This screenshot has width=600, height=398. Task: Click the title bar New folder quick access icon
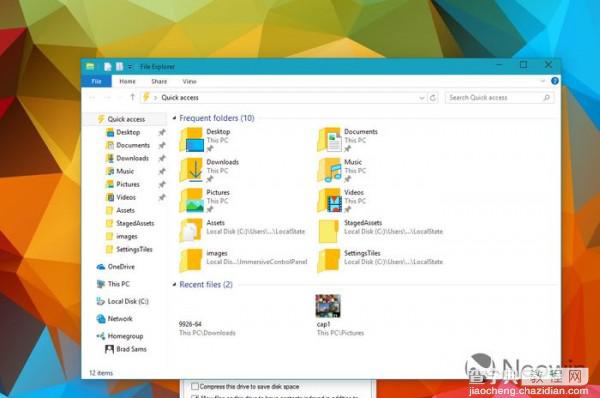pyautogui.click(x=120, y=67)
